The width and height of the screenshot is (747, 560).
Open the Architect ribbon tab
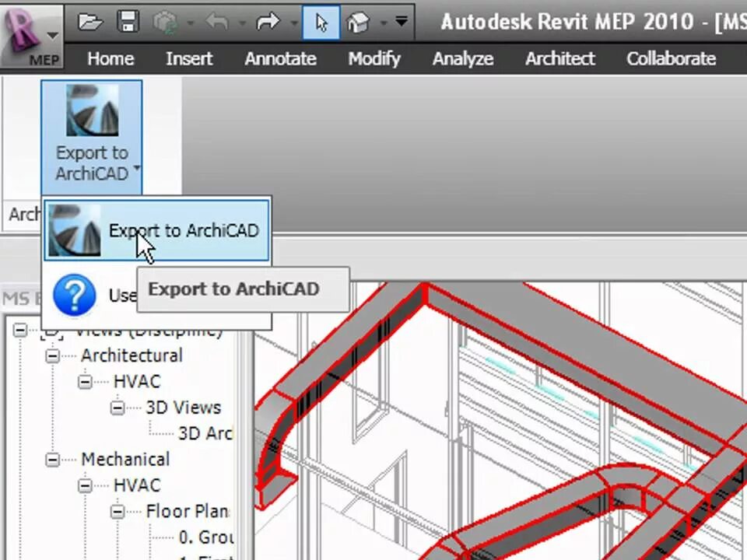[x=560, y=58]
